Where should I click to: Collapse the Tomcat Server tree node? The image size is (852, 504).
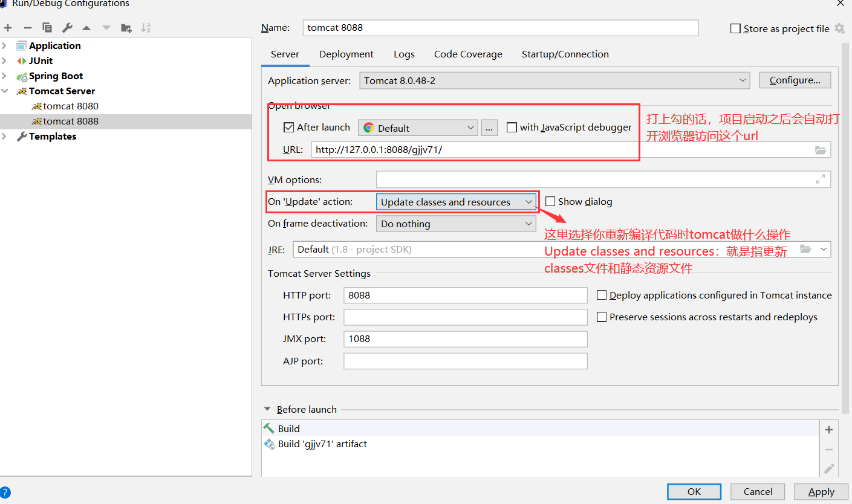pyautogui.click(x=4, y=91)
